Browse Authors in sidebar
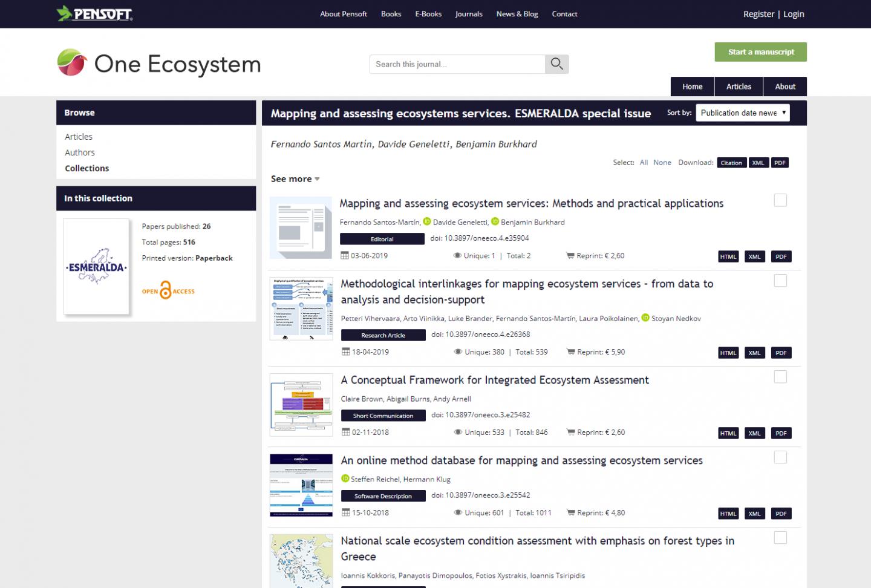 pyautogui.click(x=80, y=152)
